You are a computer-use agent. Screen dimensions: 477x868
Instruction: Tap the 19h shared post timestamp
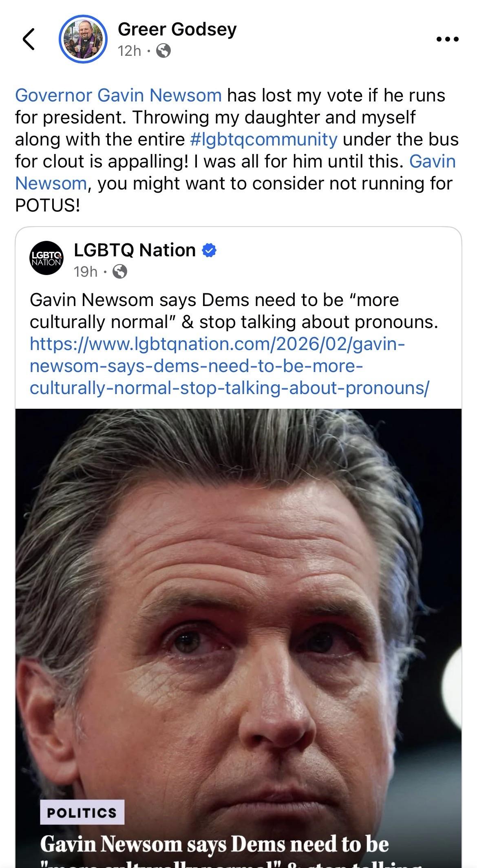(x=86, y=271)
